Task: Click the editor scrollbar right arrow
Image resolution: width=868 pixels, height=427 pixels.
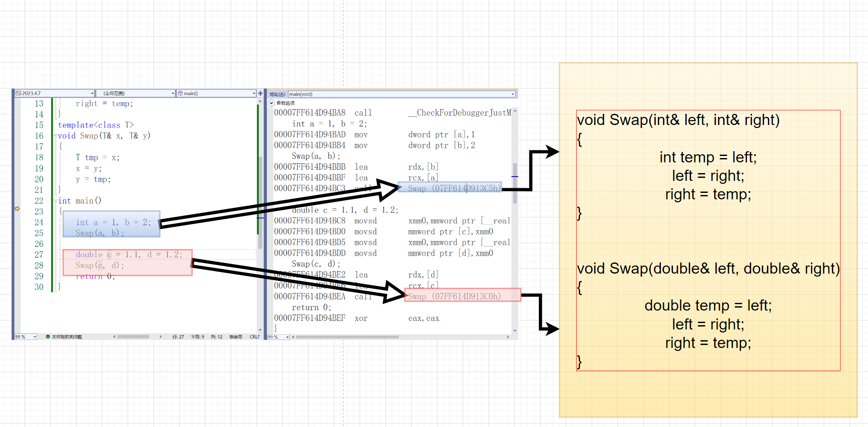Action: tap(161, 337)
